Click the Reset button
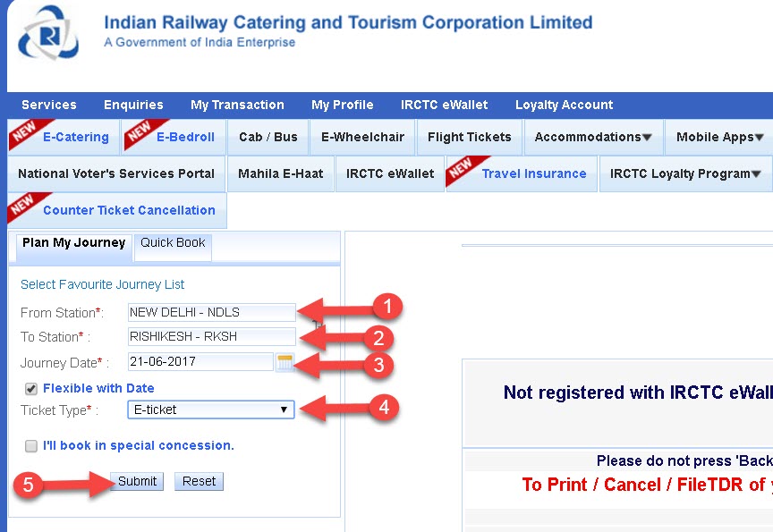 pyautogui.click(x=198, y=481)
